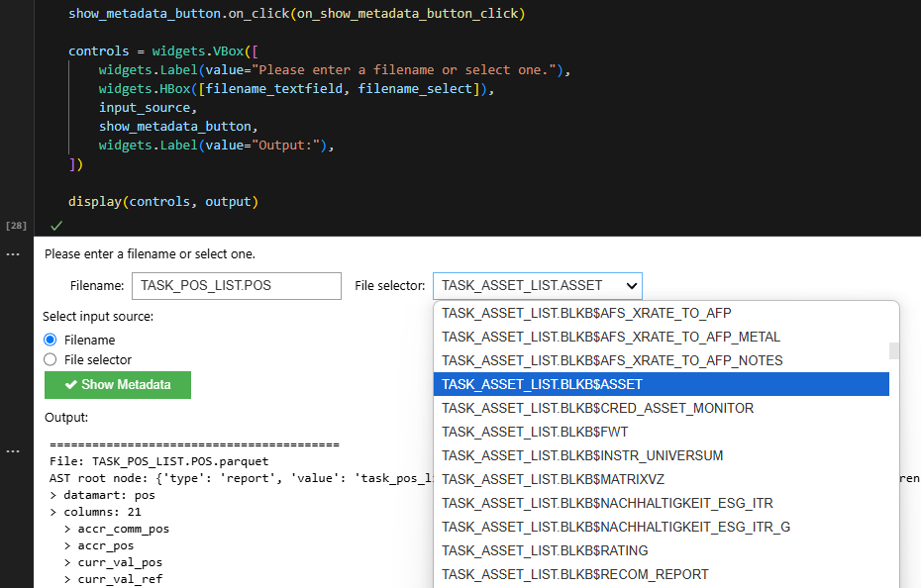Click the cell execution count [28]
The width and height of the screenshot is (921, 588).
point(17,226)
